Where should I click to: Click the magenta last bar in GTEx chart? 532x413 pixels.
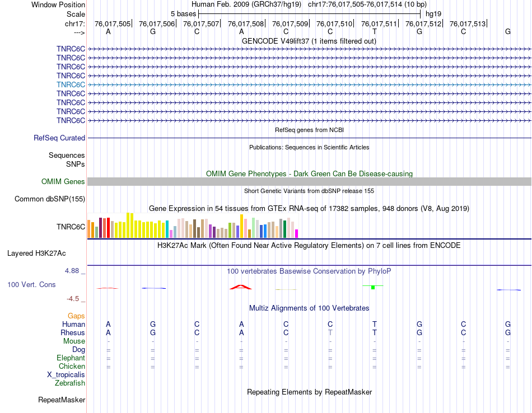click(297, 233)
